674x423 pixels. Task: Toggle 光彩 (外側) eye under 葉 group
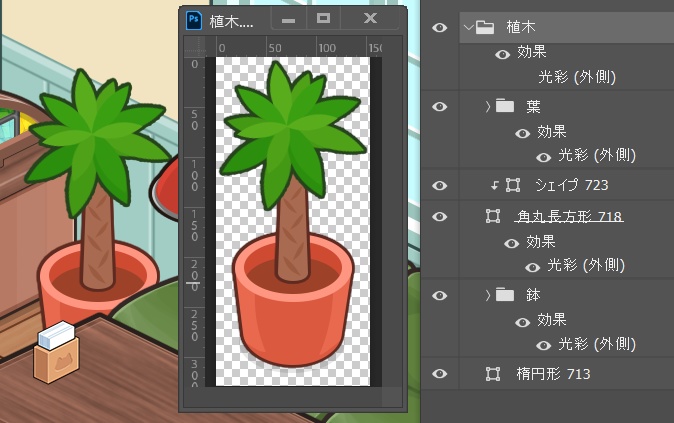pyautogui.click(x=543, y=157)
